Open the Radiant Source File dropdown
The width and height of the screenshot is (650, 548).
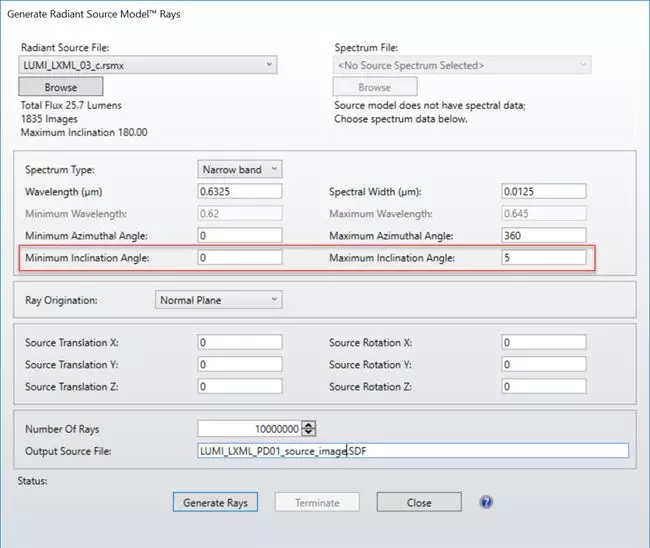point(149,65)
